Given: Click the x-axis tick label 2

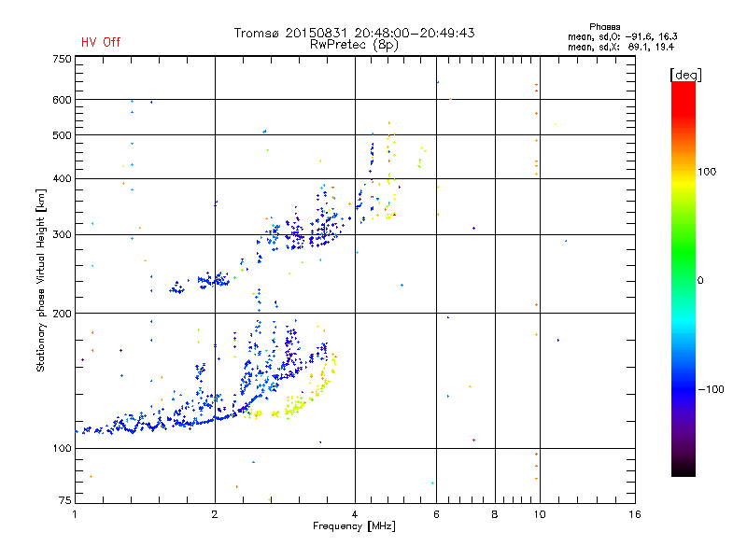Looking at the screenshot, I should click(215, 514).
